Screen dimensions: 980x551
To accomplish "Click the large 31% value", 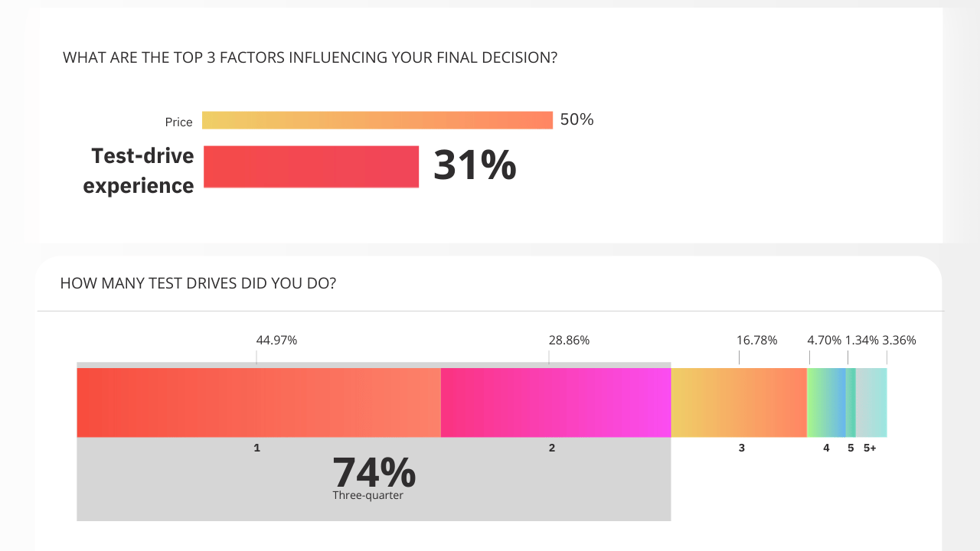I will [475, 165].
